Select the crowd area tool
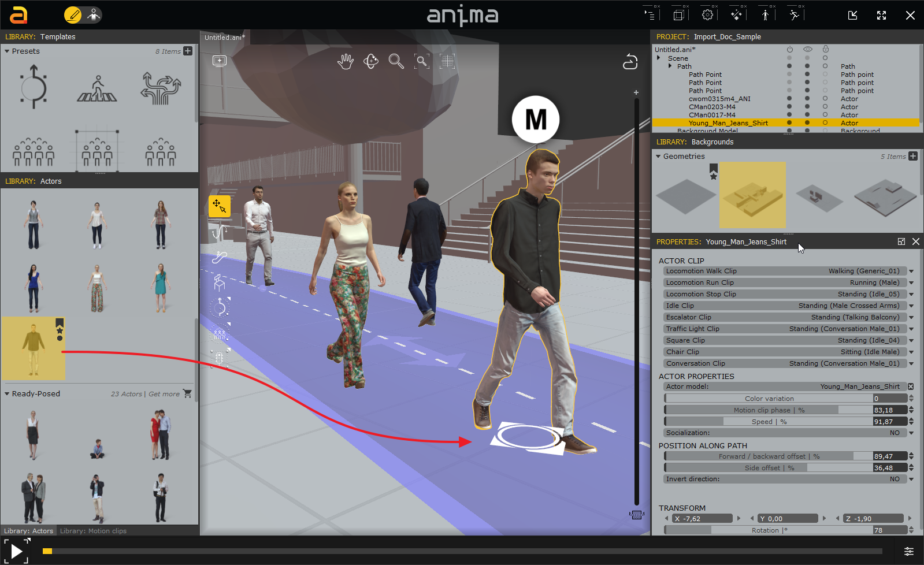Screen dimensions: 924x565 (x=220, y=333)
